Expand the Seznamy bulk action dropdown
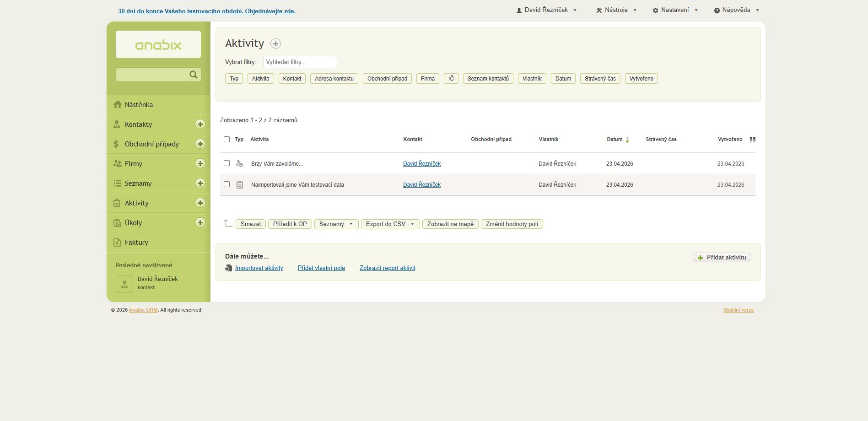Screen dimensions: 868x421 (336, 224)
